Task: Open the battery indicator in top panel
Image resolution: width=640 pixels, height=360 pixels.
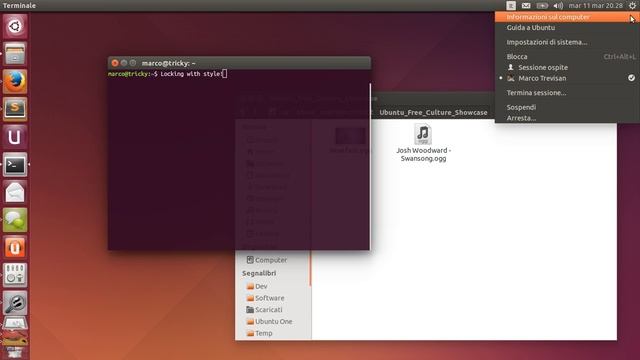Action: 542,5
